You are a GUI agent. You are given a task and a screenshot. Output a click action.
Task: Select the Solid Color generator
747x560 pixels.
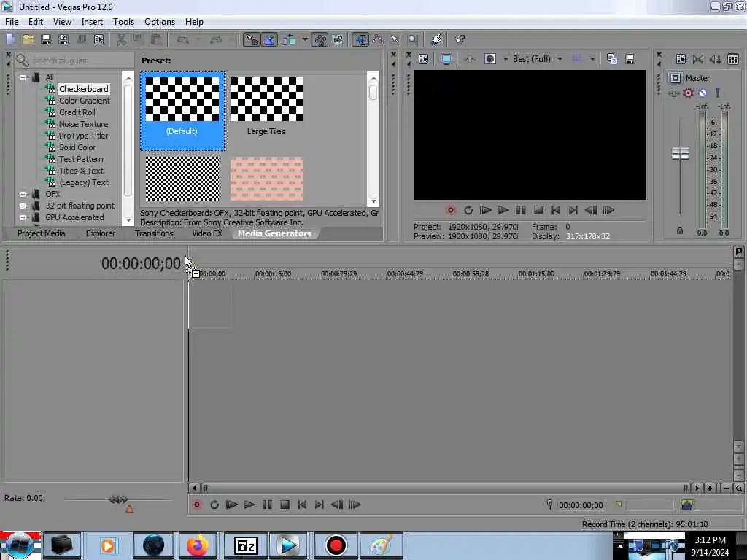point(77,147)
